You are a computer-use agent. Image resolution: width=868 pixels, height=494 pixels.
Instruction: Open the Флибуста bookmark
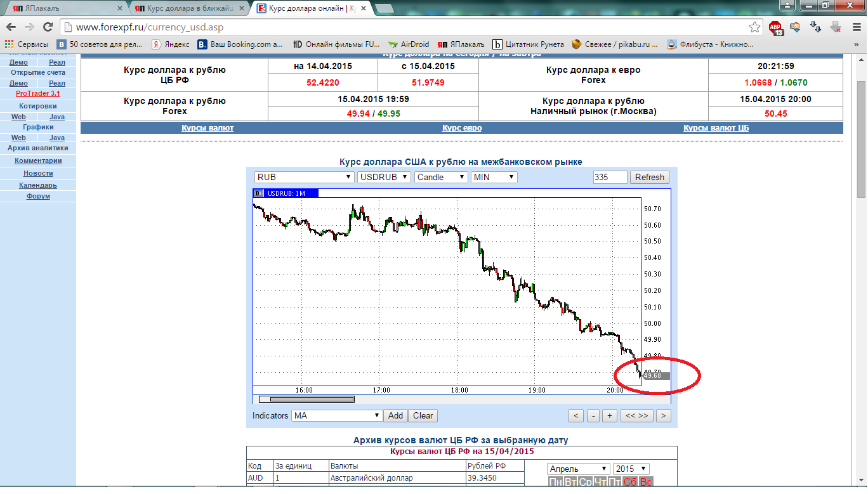pyautogui.click(x=710, y=44)
